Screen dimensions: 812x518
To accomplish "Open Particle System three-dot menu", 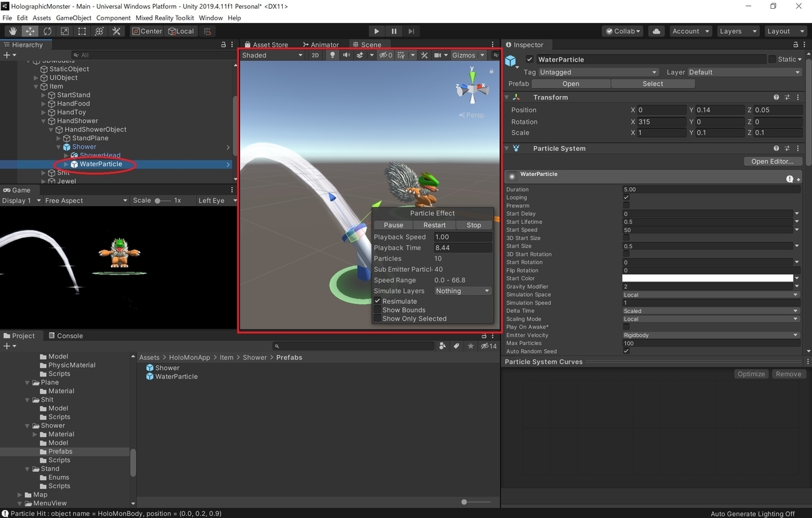I will 798,148.
